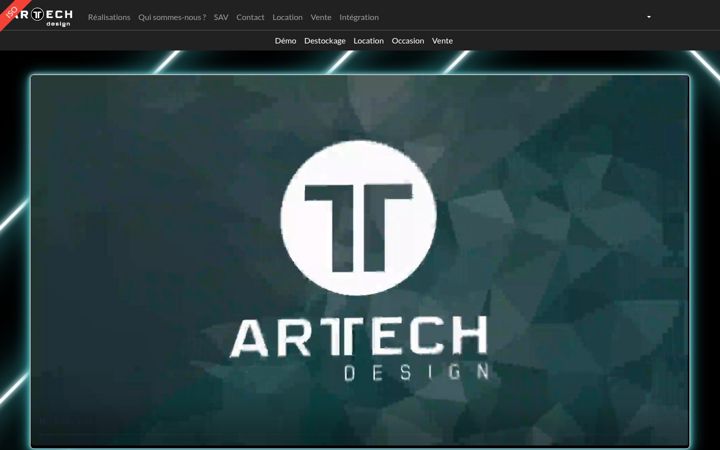Open Qui sommes-nous ? page
720x450 pixels.
(x=172, y=17)
